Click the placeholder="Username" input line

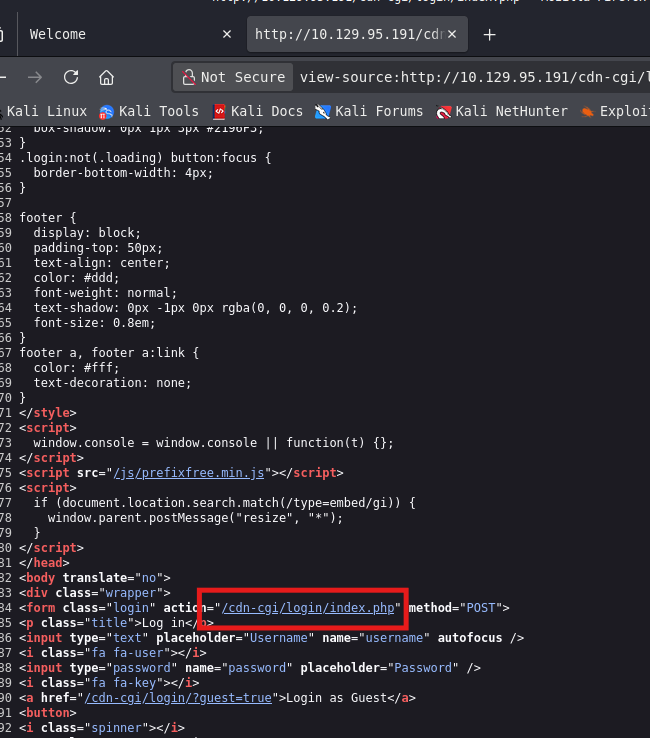[x=272, y=638]
